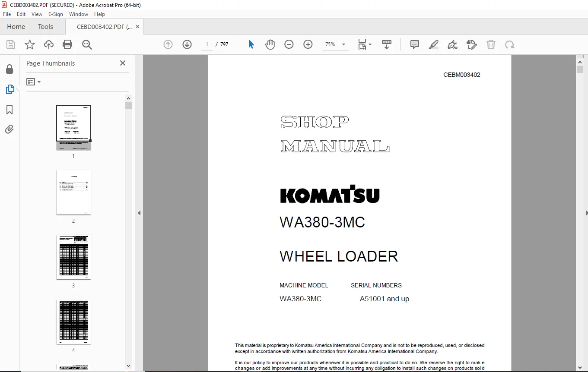Click the document vertical scrollbar thumb
The image size is (588, 372).
(x=580, y=69)
